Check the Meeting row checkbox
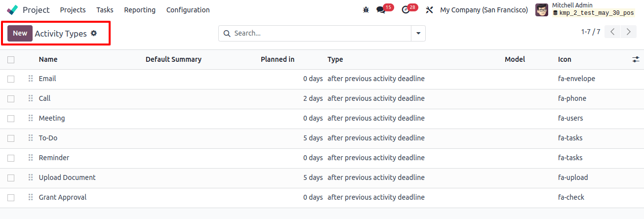This screenshot has height=219, width=644. point(11,119)
